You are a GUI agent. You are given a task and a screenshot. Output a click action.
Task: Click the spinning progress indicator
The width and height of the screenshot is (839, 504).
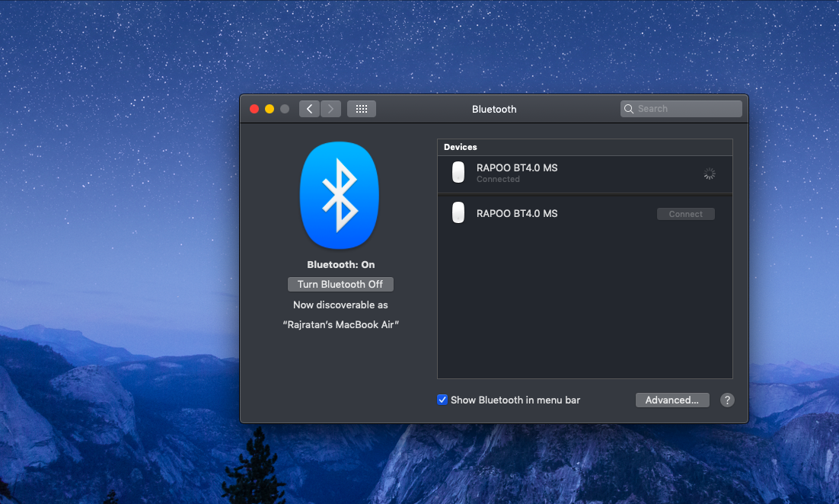[x=709, y=174]
